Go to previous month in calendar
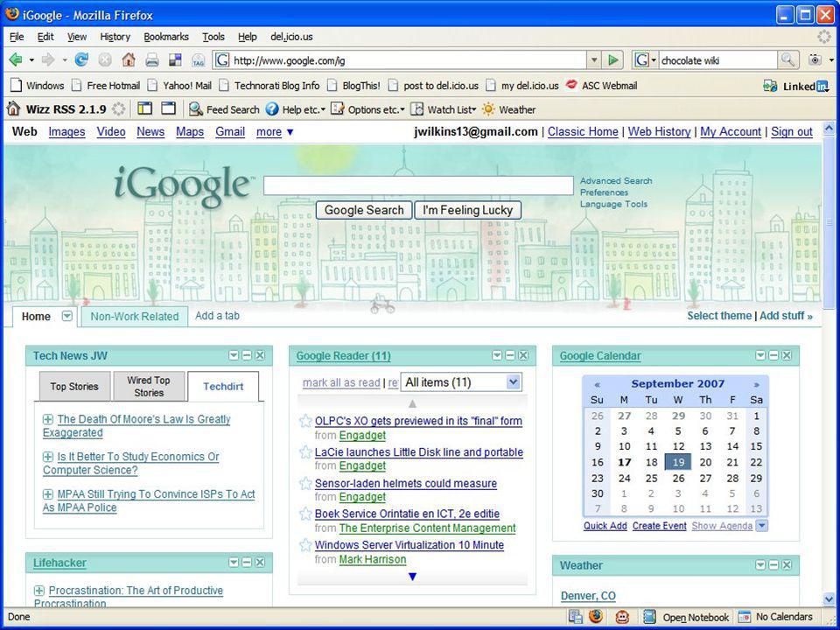The width and height of the screenshot is (840, 630). tap(597, 385)
